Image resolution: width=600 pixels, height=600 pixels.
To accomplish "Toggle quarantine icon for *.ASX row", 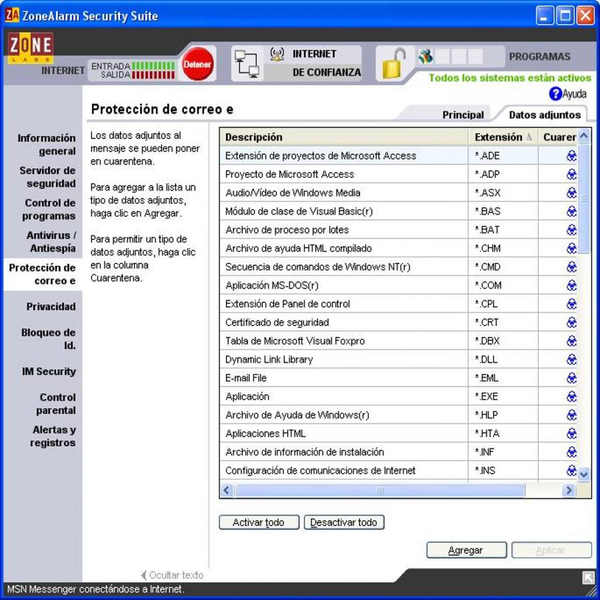I will 571,192.
